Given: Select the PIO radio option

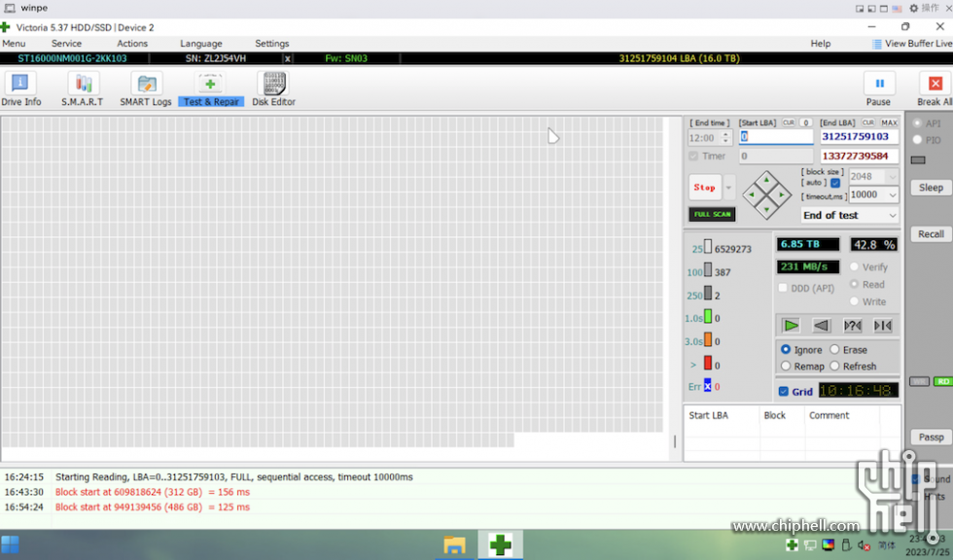Looking at the screenshot, I should click(x=917, y=140).
